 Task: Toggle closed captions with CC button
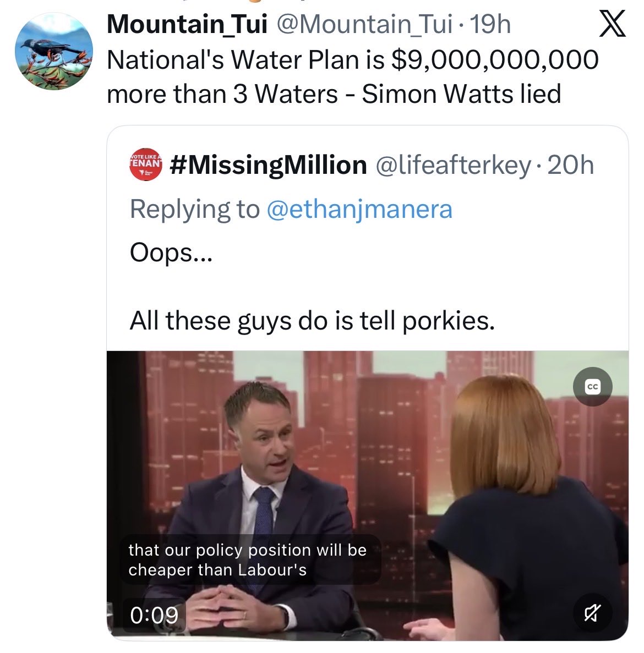pyautogui.click(x=592, y=387)
